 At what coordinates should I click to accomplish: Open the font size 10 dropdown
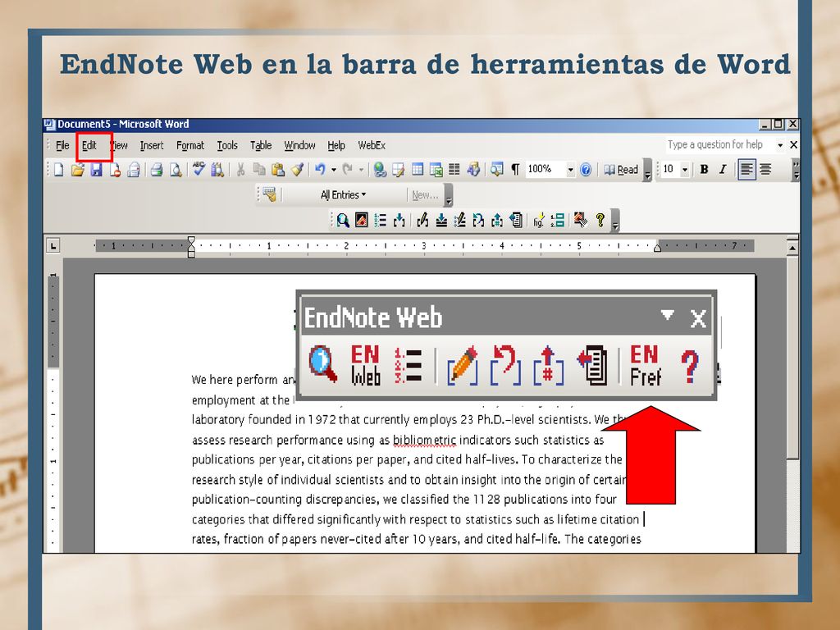pyautogui.click(x=685, y=170)
